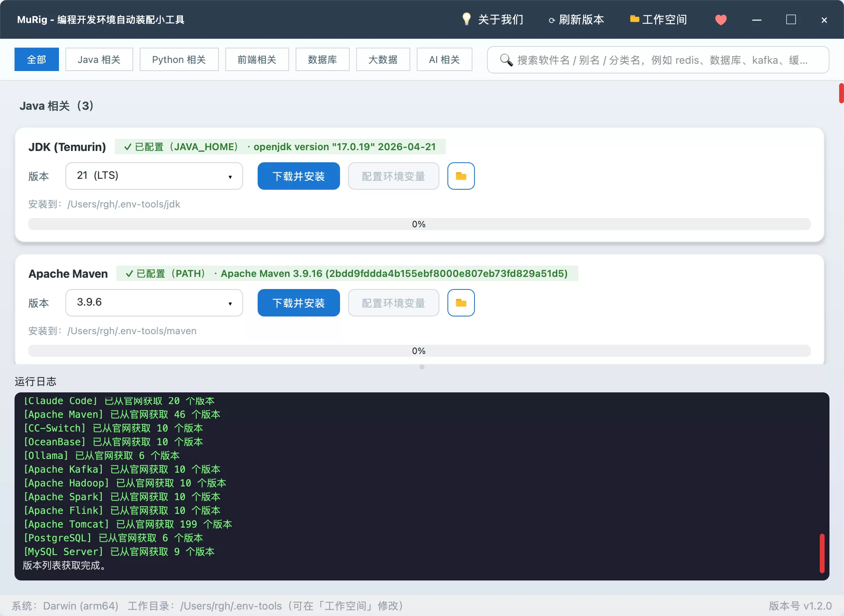Open the 工作空间 folder button
The image size is (844, 616).
pos(658,19)
